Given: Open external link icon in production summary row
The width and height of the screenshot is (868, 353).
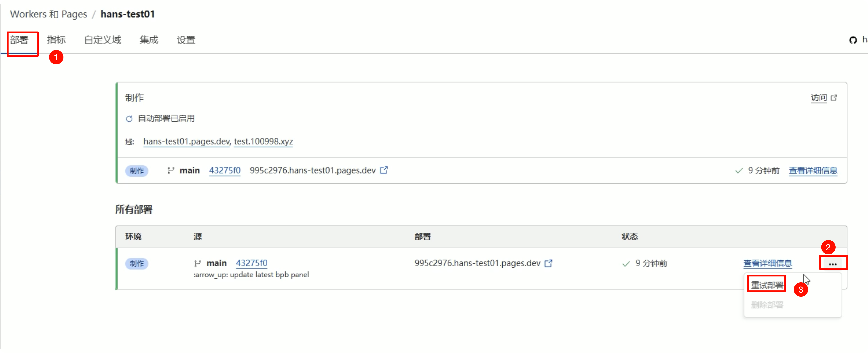Looking at the screenshot, I should pos(384,170).
